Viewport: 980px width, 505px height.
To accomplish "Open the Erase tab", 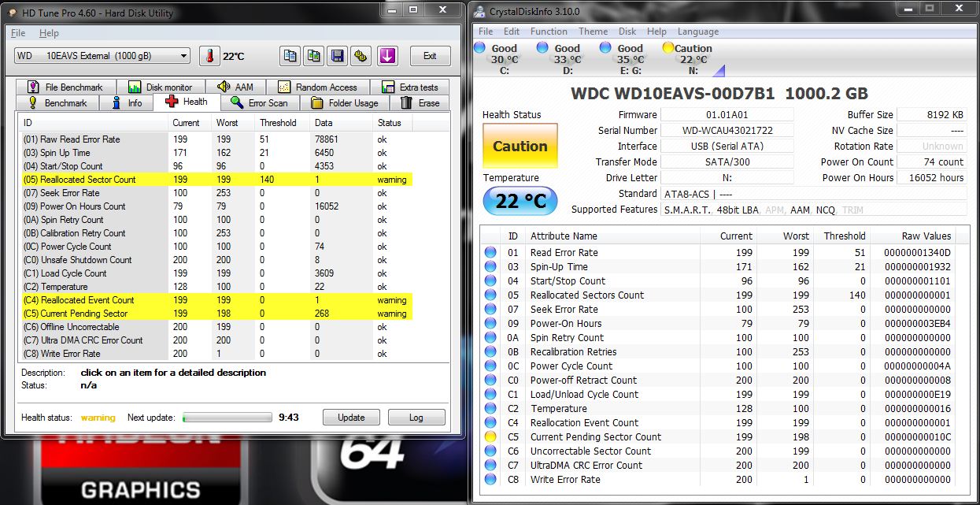I will coord(420,103).
